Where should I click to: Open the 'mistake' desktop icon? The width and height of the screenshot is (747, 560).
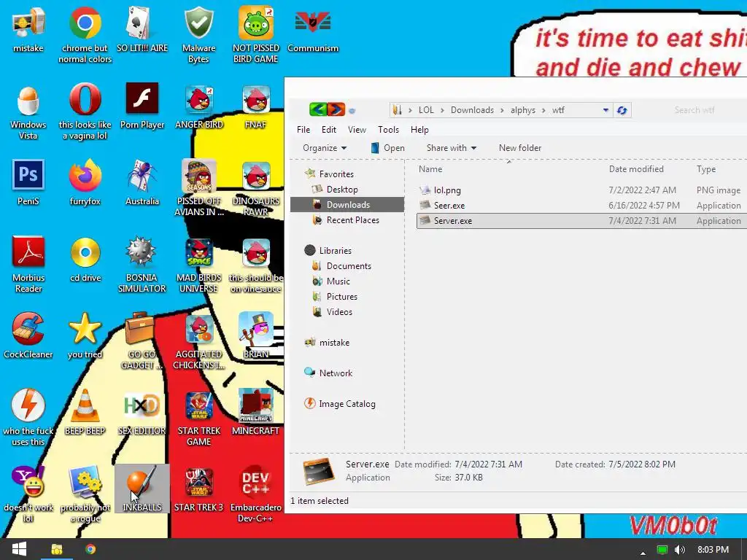28,29
